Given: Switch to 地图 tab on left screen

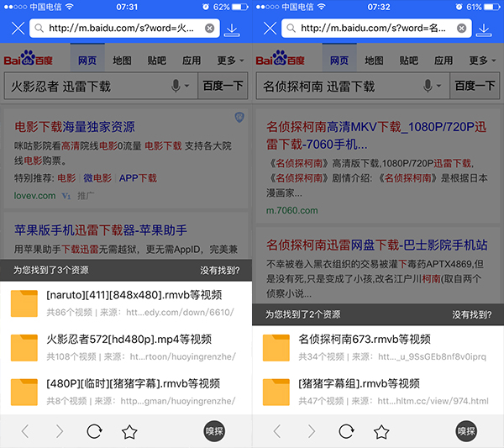Looking at the screenshot, I should tap(122, 61).
